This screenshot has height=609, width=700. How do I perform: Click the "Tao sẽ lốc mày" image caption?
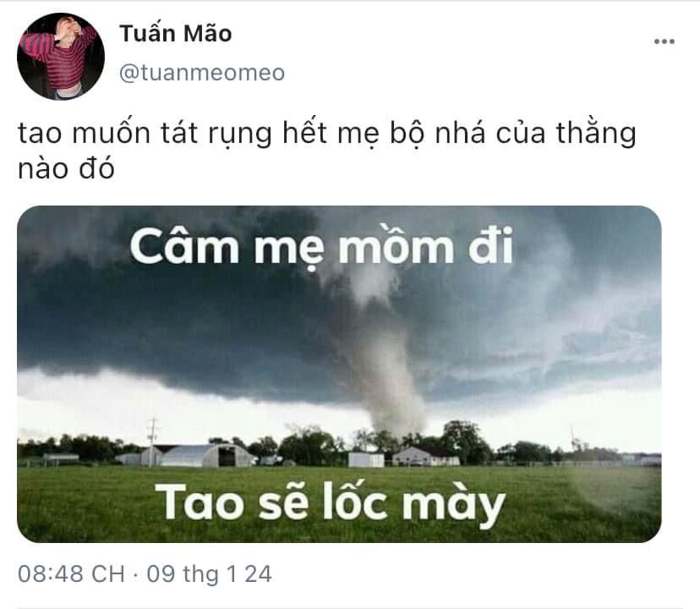(x=330, y=502)
